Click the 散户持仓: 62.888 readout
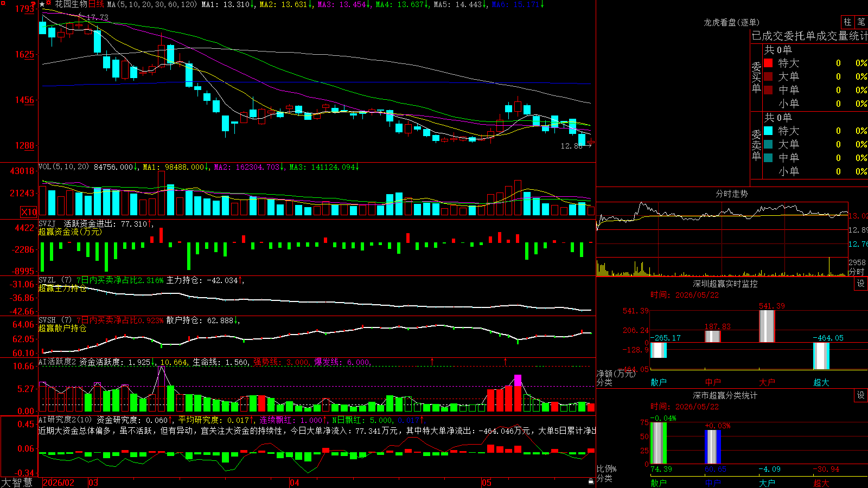Viewport: 868px width, 488px height. click(203, 320)
